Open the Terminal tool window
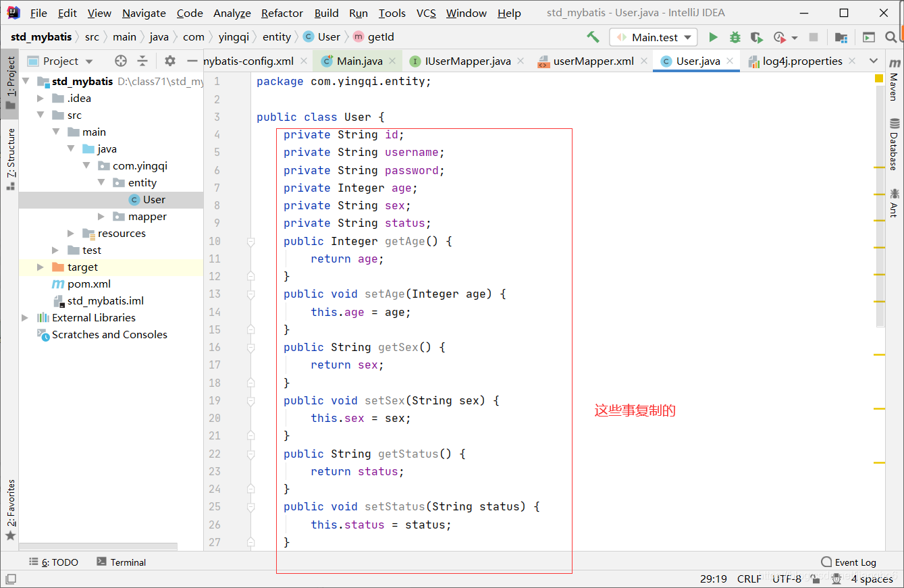904x588 pixels. 122,562
